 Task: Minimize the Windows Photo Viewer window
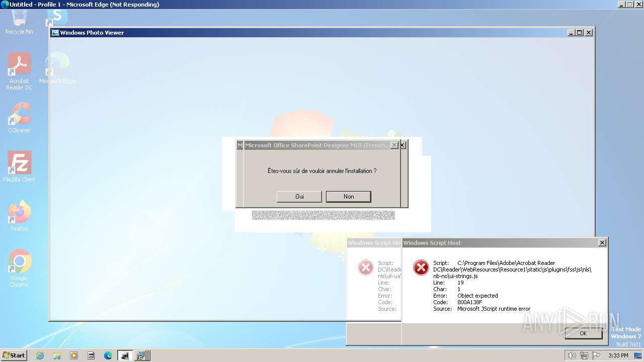(x=571, y=32)
